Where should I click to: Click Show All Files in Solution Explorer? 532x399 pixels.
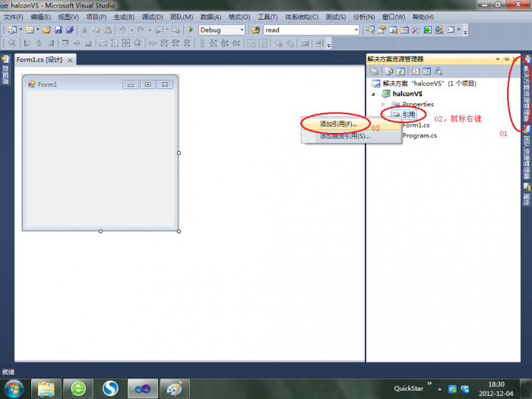pyautogui.click(x=389, y=71)
